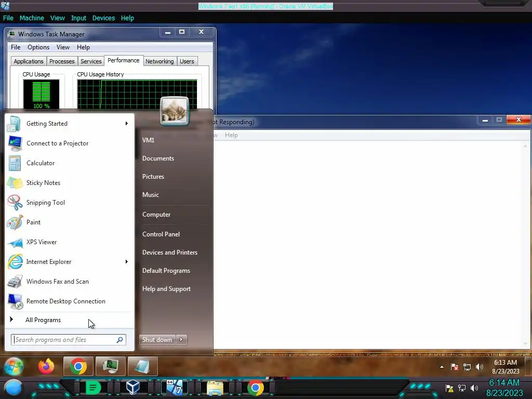This screenshot has width=532, height=399.
Task: Click the host clock showing 6:14 AM
Action: tap(504, 388)
